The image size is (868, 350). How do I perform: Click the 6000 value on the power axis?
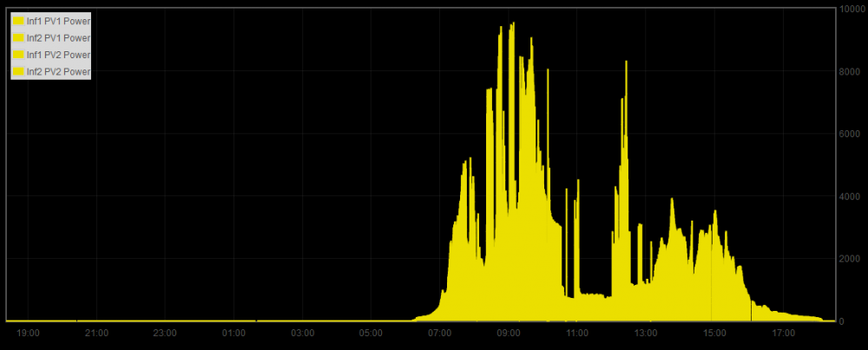[x=850, y=134]
